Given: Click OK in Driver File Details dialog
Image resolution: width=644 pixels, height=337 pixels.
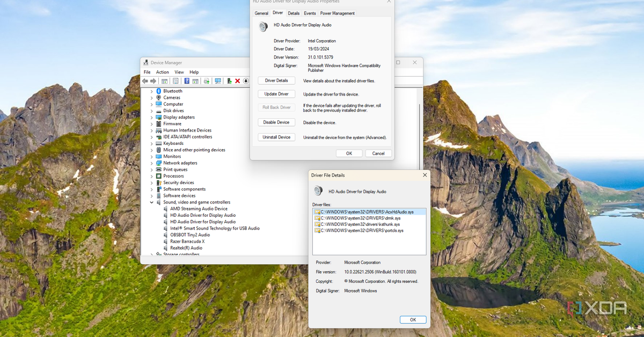Looking at the screenshot, I should [413, 320].
